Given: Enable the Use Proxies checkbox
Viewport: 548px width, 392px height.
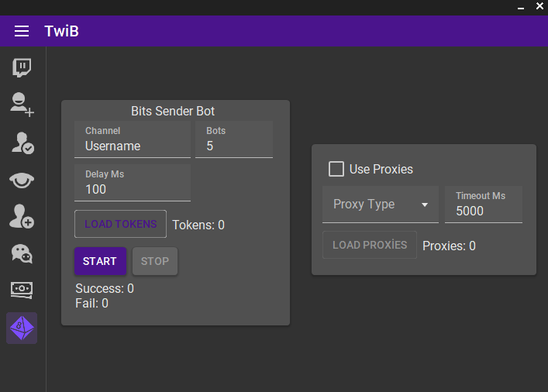Looking at the screenshot, I should tap(336, 169).
